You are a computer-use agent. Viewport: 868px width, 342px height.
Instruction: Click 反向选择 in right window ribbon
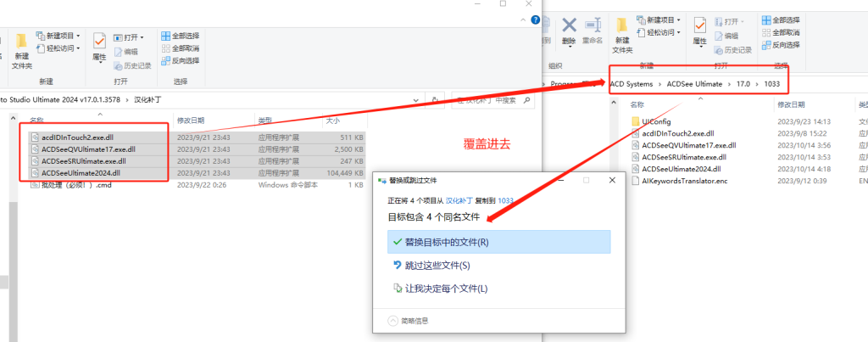pos(781,45)
